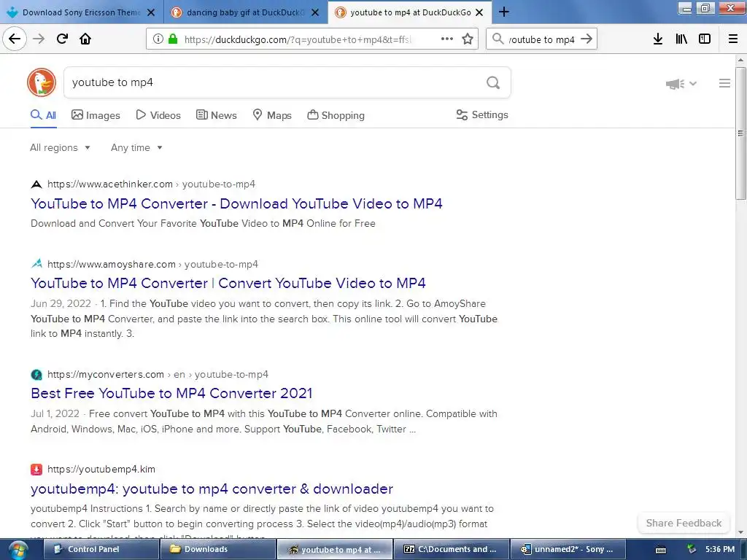
Task: Switch to Control Panel taskbar window
Action: click(x=101, y=550)
